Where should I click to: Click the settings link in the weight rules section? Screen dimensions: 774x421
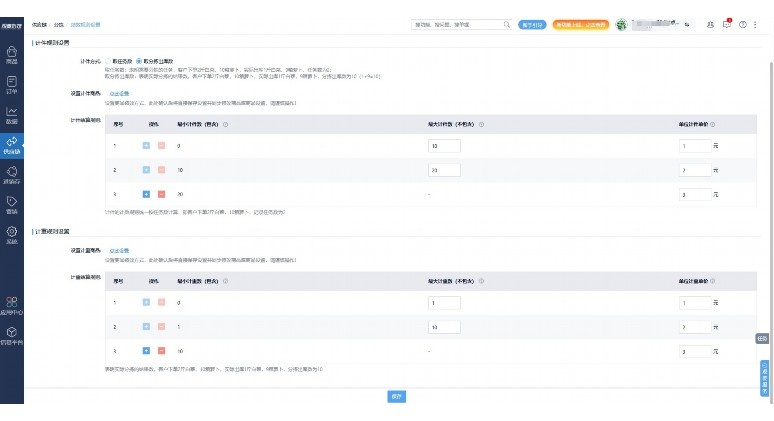click(x=119, y=250)
